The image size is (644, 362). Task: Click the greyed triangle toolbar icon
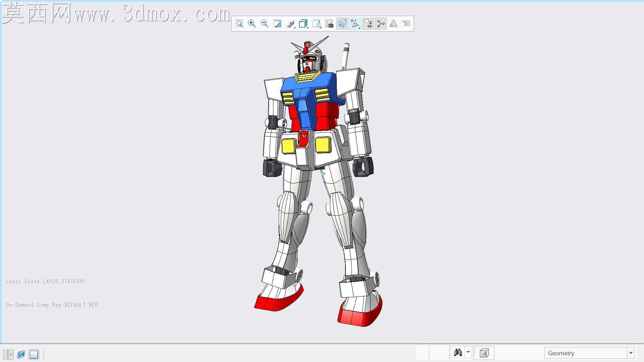pyautogui.click(x=393, y=24)
